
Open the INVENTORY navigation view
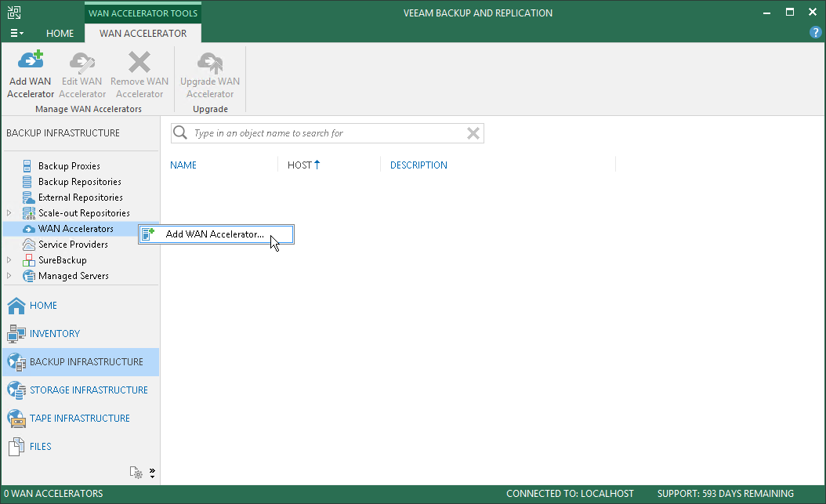(x=82, y=334)
